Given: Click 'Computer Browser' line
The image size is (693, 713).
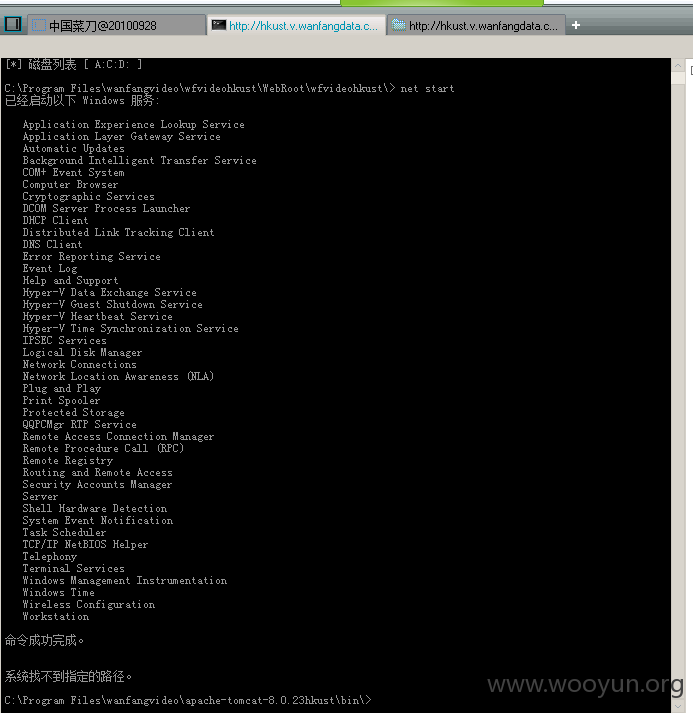Looking at the screenshot, I should (70, 185).
